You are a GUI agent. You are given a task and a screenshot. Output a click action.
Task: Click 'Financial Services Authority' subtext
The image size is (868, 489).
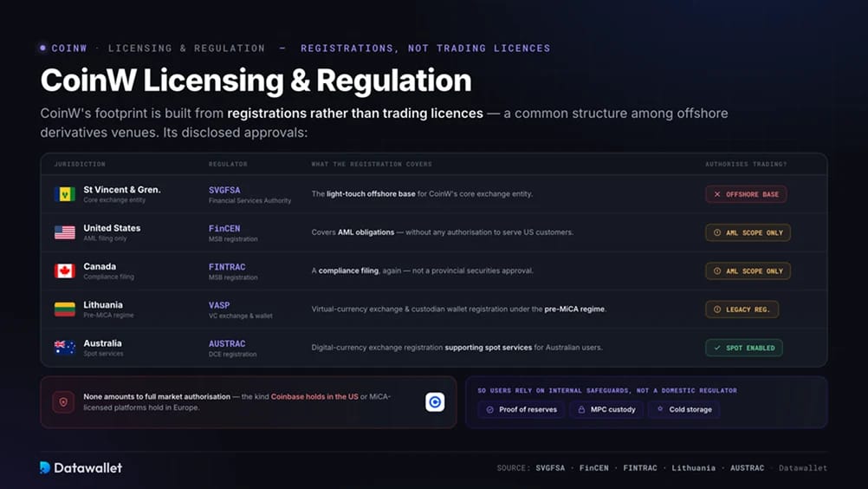pos(249,200)
